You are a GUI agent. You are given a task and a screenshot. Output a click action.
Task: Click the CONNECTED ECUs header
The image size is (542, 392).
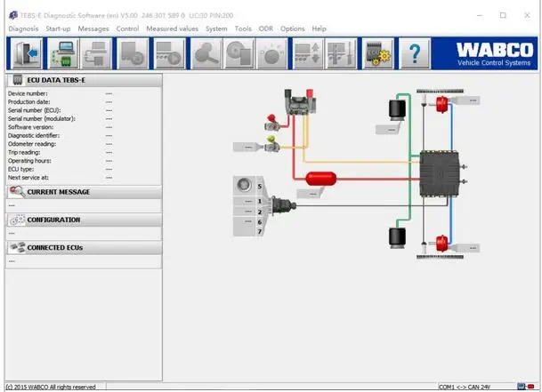[84, 248]
